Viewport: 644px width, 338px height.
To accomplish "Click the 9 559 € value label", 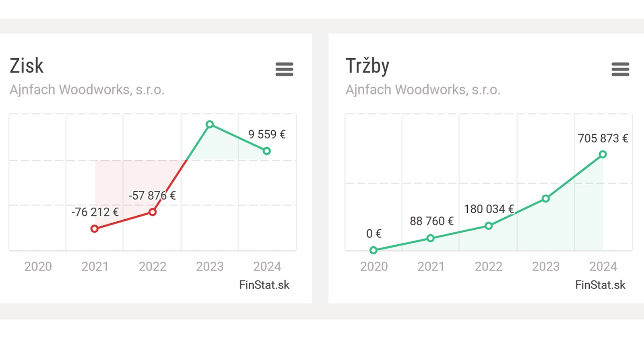I will point(267,134).
